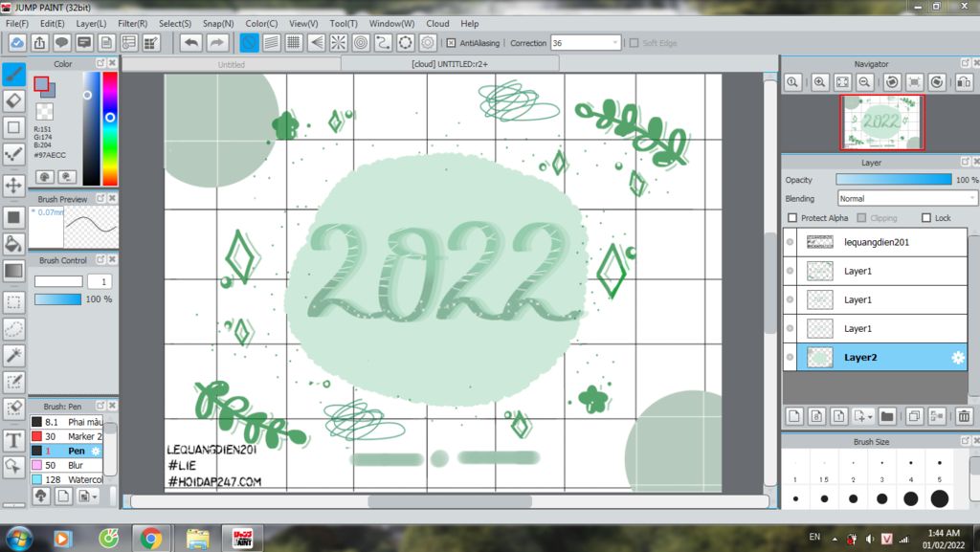Open the Windows Start button
Screen dimensions: 980x552
[x=17, y=539]
